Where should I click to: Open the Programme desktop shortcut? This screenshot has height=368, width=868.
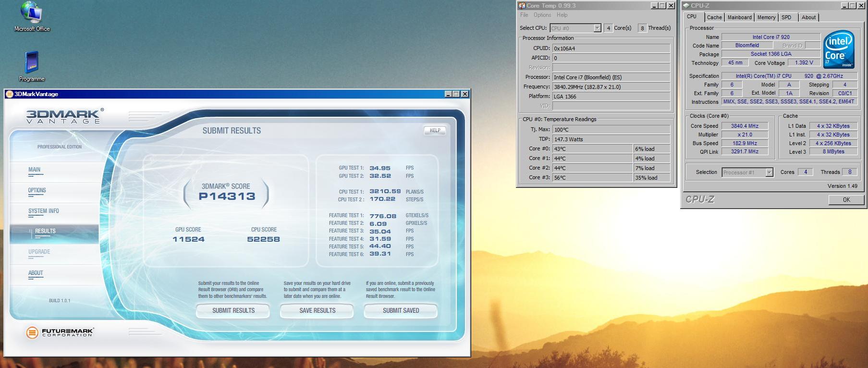point(32,66)
